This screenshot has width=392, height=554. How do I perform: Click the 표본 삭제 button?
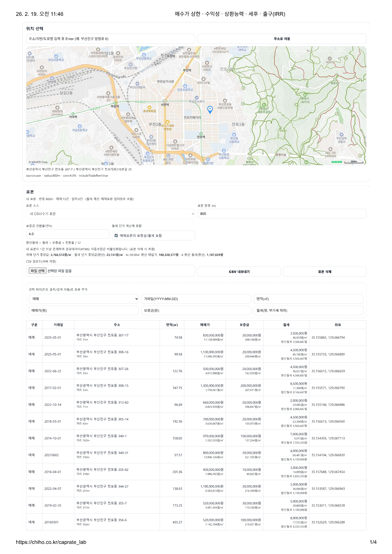click(324, 272)
